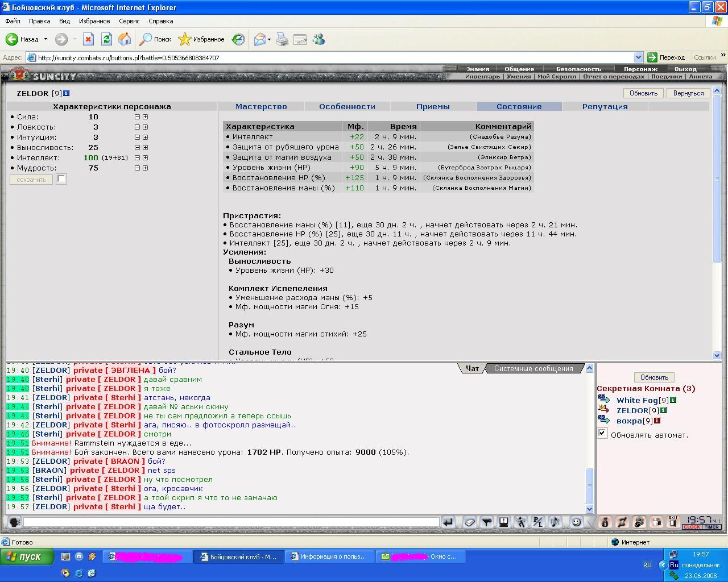Toggle chat sound music note icon

(x=555, y=522)
